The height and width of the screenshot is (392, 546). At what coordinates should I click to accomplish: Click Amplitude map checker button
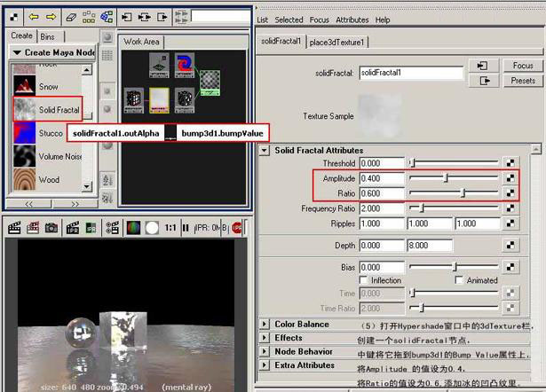point(510,178)
